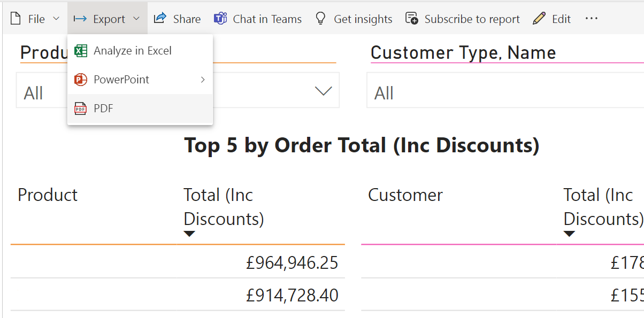Click Edit in the toolbar
This screenshot has width=644, height=318.
552,19
